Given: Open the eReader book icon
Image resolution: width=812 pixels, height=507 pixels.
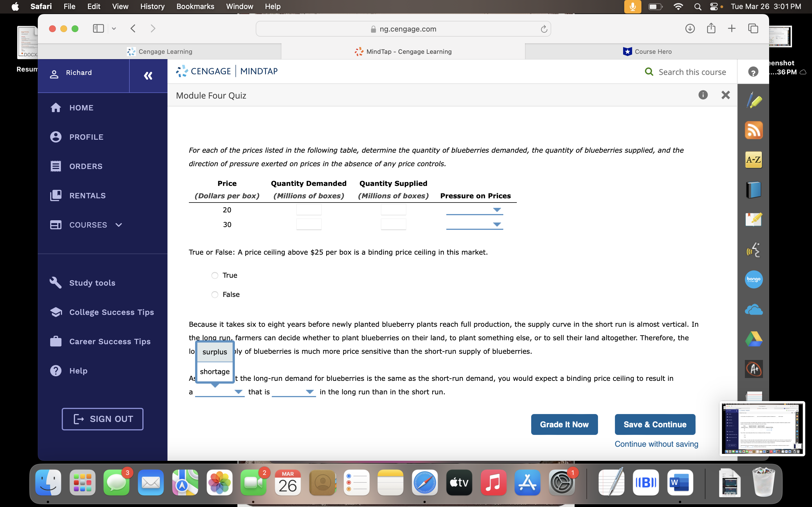Looking at the screenshot, I should coord(754,190).
